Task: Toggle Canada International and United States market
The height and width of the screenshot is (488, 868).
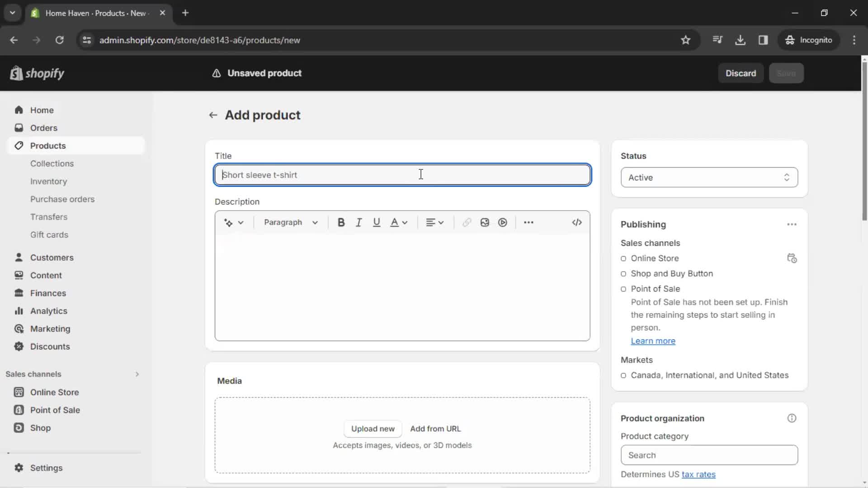Action: click(x=623, y=375)
